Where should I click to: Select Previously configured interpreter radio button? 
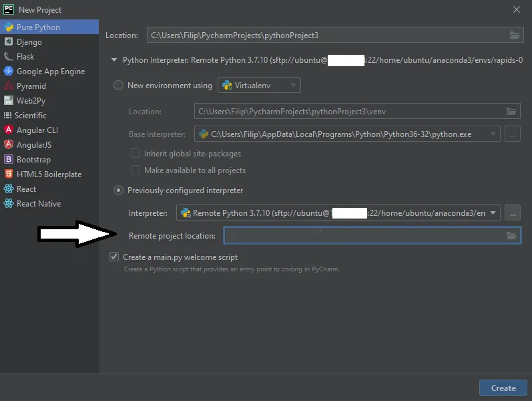pos(118,190)
